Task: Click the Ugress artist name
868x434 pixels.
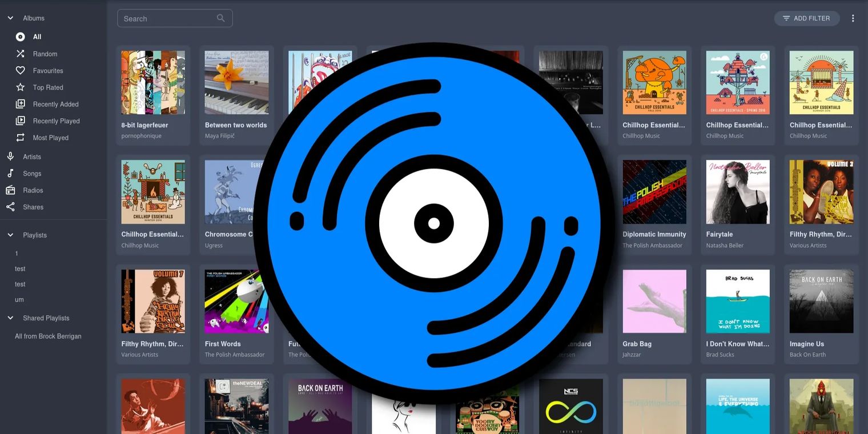Action: coord(214,246)
